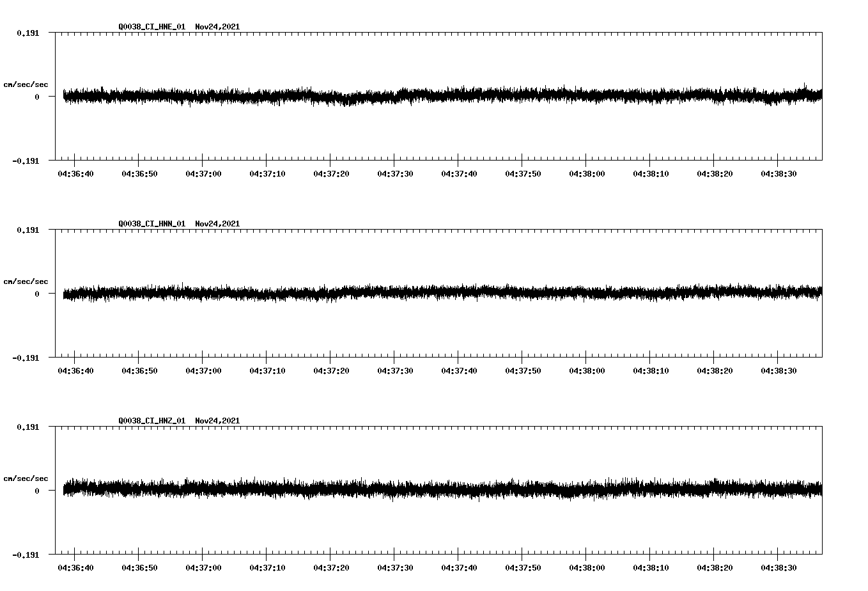868x591 pixels.
Task: Click the 0.191 upper limit on HNN axis
Action: pyautogui.click(x=27, y=230)
